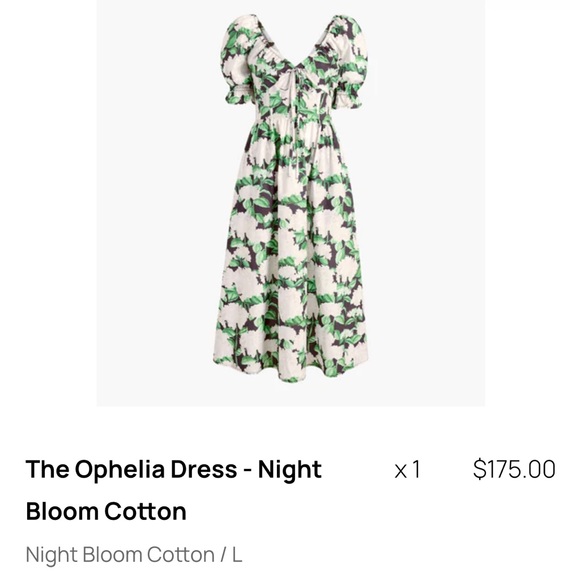Click the product title 'The Ophelia Dress - Night'
The height and width of the screenshot is (580, 580).
tap(173, 469)
